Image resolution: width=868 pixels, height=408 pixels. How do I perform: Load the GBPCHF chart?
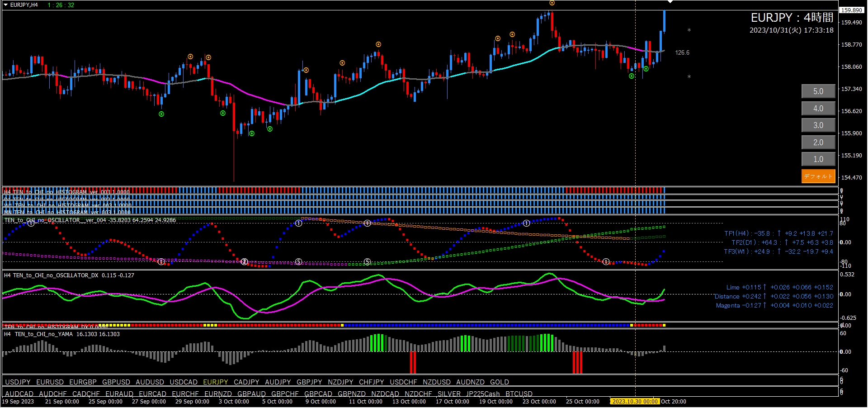[x=285, y=394]
